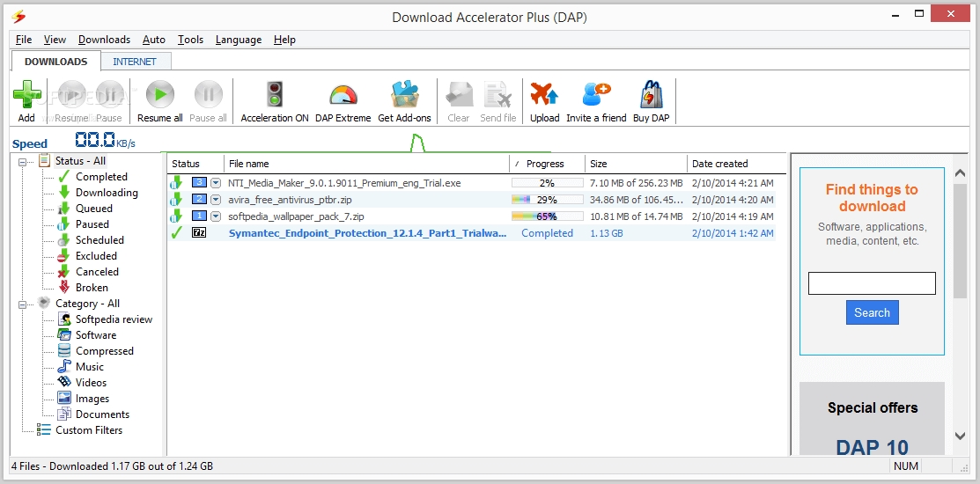Sort by the Progress column header
This screenshot has height=484, width=980.
548,164
